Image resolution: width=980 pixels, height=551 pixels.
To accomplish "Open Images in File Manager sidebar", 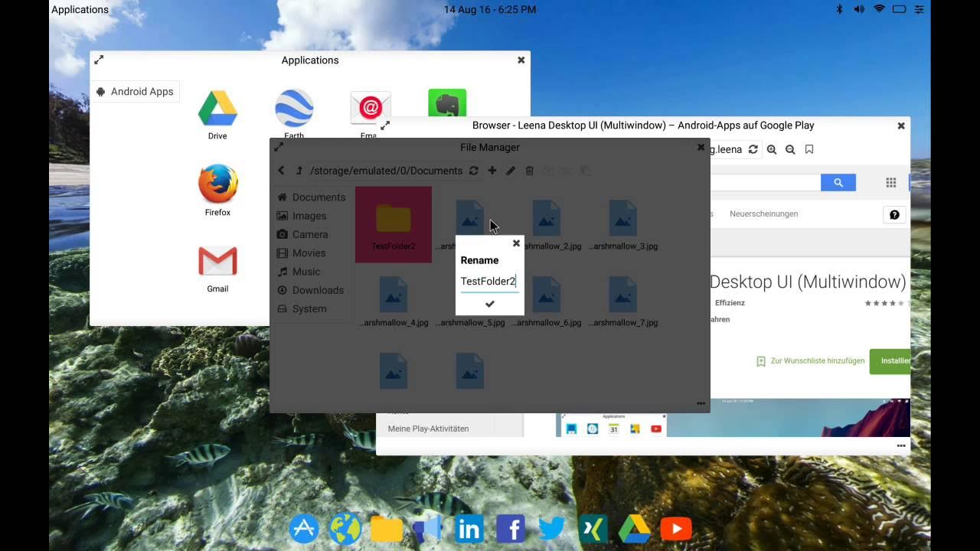I will [x=302, y=216].
